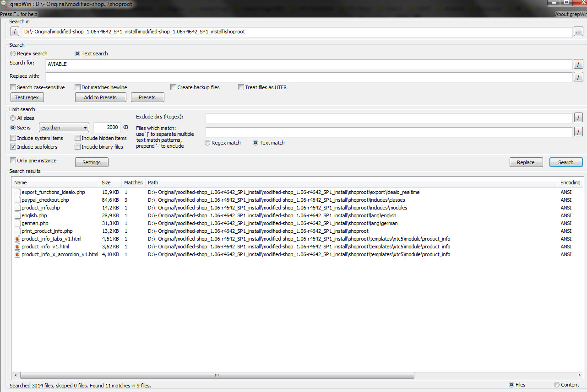Open regex helper beside Search for field
This screenshot has width=587, height=392.
[578, 64]
